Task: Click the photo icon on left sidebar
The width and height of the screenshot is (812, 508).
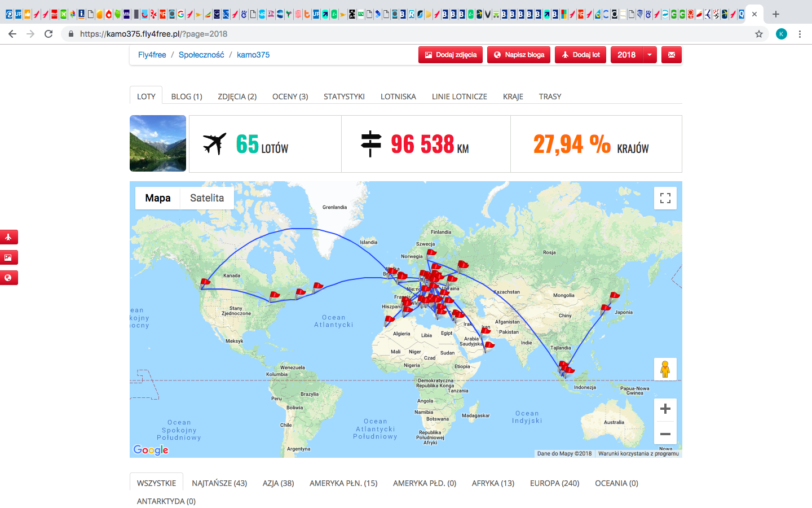Action: point(8,257)
